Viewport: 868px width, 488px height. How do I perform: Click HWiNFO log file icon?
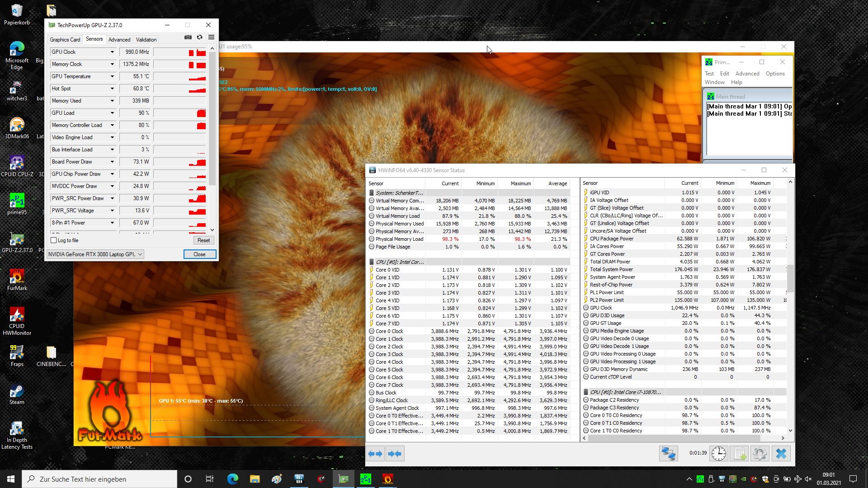coord(740,453)
